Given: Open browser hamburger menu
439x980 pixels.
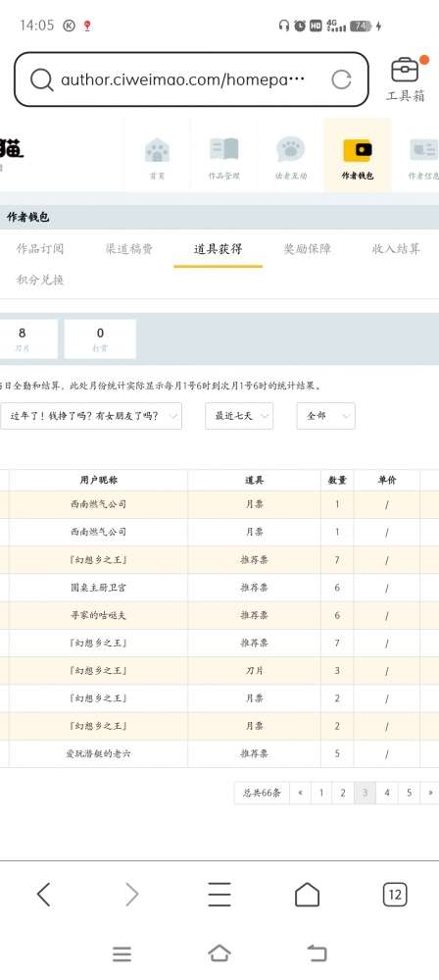Looking at the screenshot, I should [219, 895].
